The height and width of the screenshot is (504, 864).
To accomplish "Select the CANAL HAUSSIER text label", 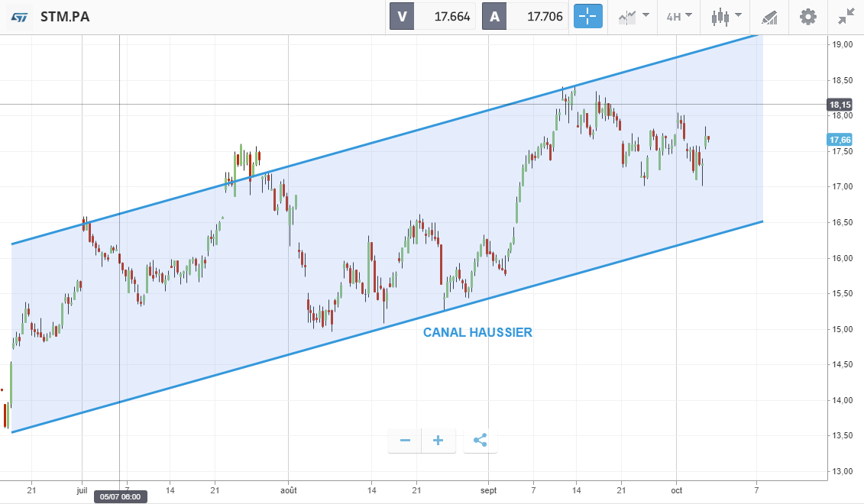I will [x=477, y=332].
